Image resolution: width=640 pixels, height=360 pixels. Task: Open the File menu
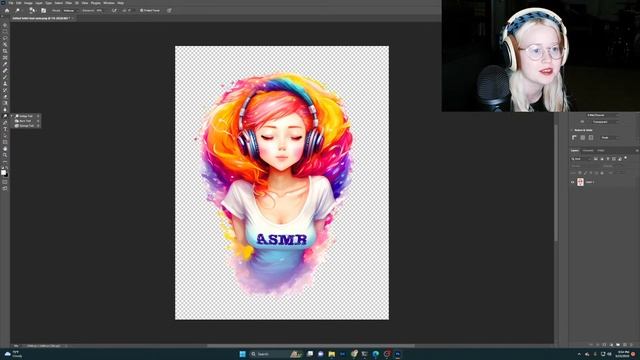pos(11,3)
